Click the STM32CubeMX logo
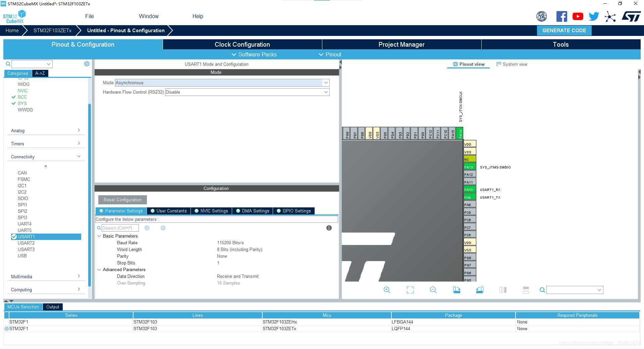Screen dimensions: 644x349 14,17
